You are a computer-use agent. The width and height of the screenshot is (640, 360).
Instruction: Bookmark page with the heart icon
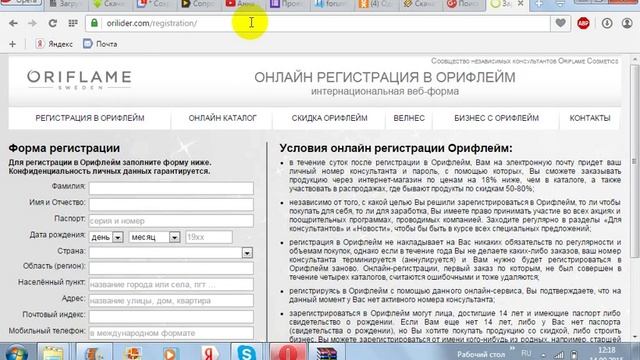(560, 23)
